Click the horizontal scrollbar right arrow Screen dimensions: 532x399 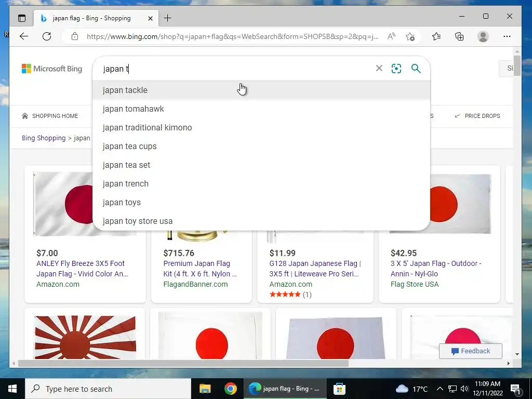[x=509, y=363]
